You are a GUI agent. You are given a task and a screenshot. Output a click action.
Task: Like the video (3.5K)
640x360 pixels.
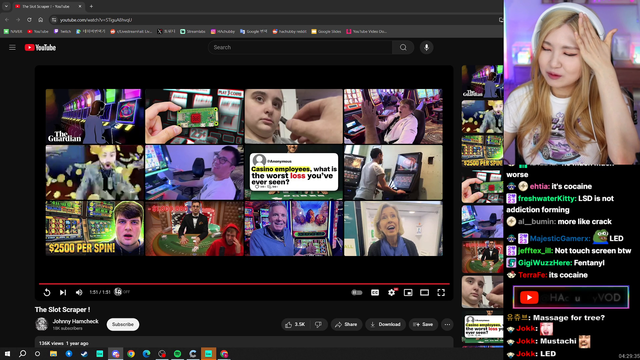click(296, 324)
